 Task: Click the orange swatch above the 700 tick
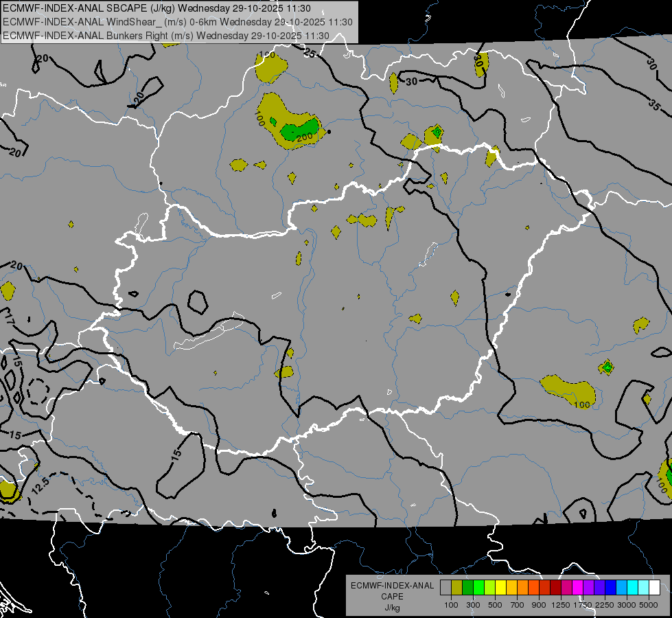click(x=522, y=588)
